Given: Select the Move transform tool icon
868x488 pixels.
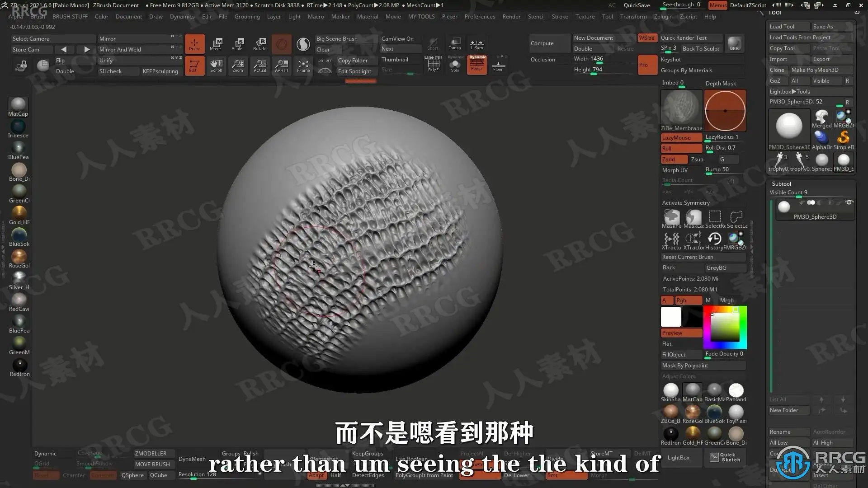Looking at the screenshot, I should tap(216, 44).
